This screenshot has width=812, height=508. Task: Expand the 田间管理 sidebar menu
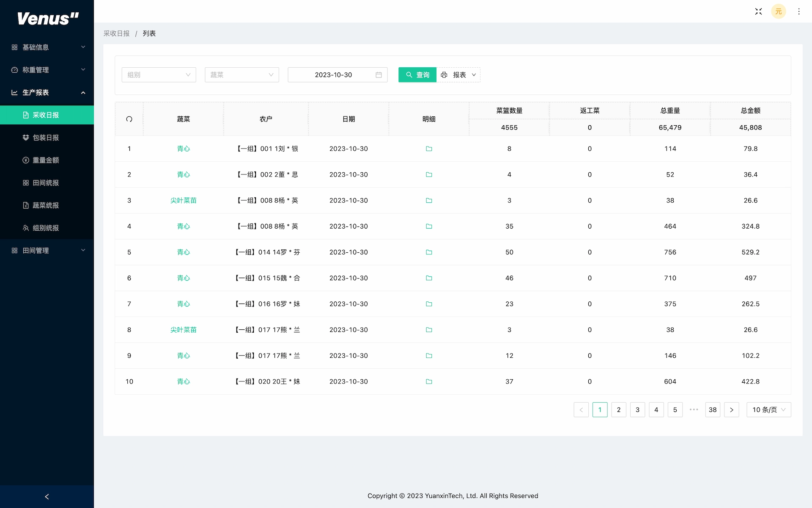(47, 250)
